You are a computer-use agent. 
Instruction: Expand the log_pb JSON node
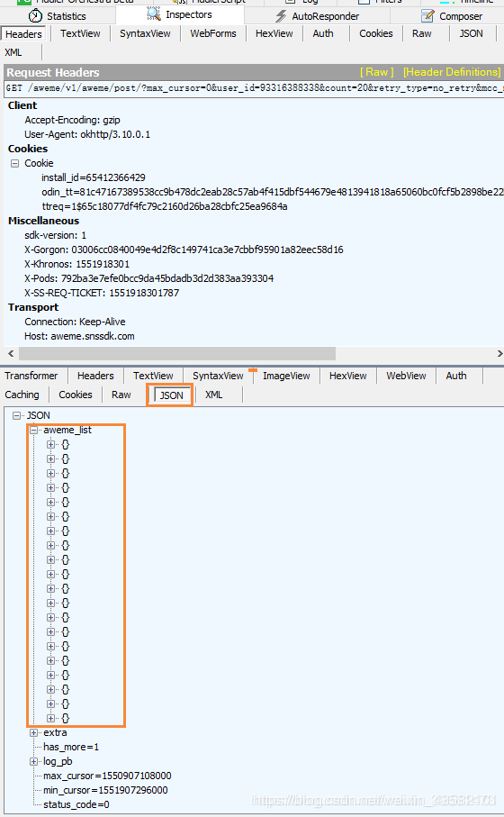[34, 762]
